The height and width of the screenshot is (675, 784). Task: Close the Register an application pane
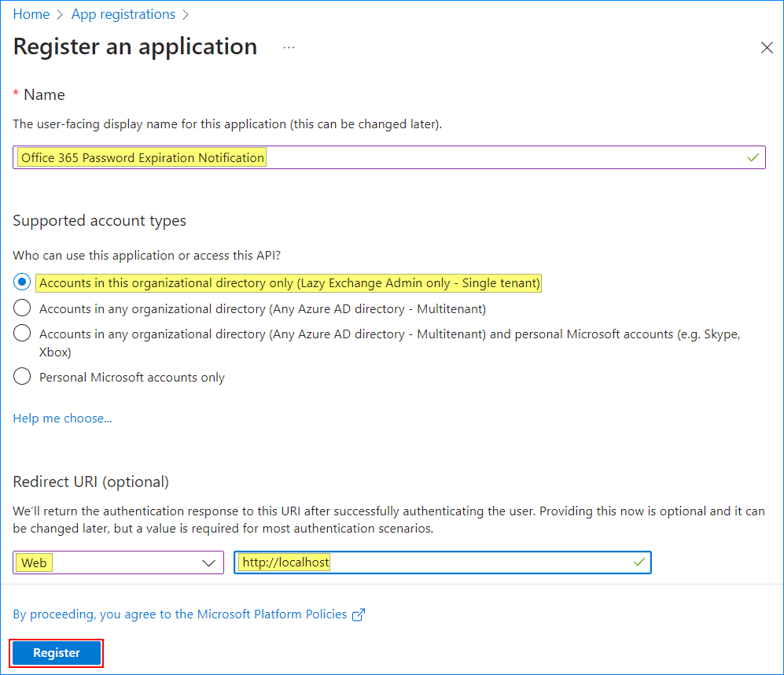click(x=767, y=47)
